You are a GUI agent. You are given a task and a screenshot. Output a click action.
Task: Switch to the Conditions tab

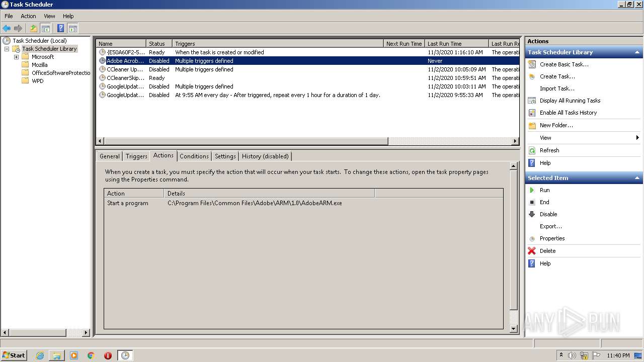click(194, 156)
